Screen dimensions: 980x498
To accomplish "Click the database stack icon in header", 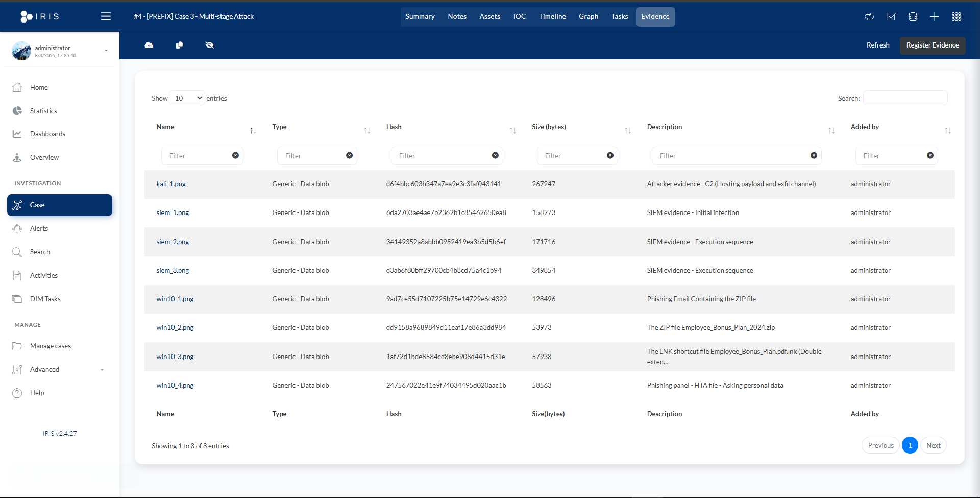I will 913,17.
